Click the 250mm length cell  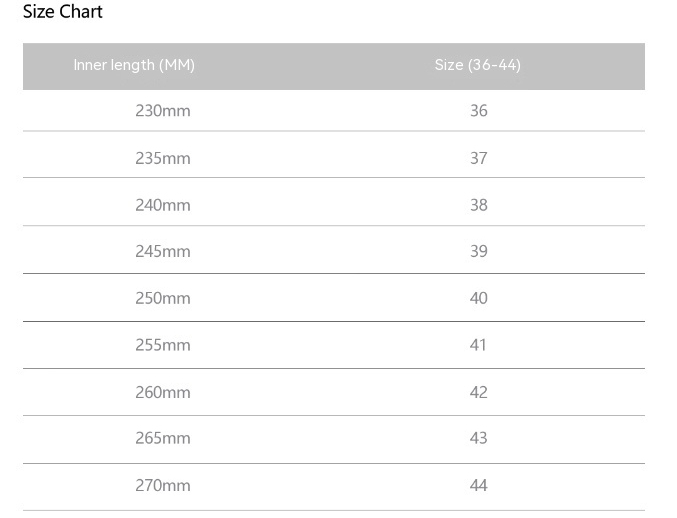pos(163,298)
